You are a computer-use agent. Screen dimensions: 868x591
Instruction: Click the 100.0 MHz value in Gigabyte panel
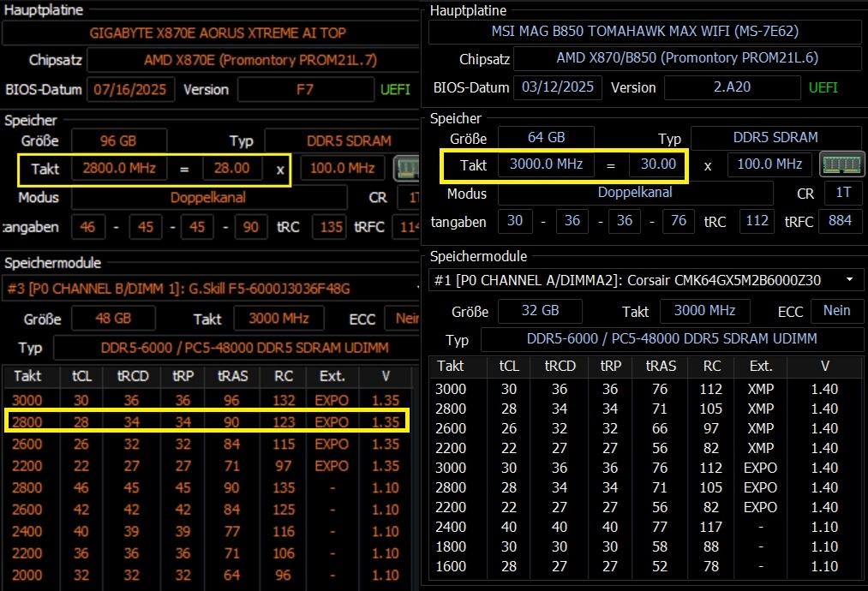[343, 168]
